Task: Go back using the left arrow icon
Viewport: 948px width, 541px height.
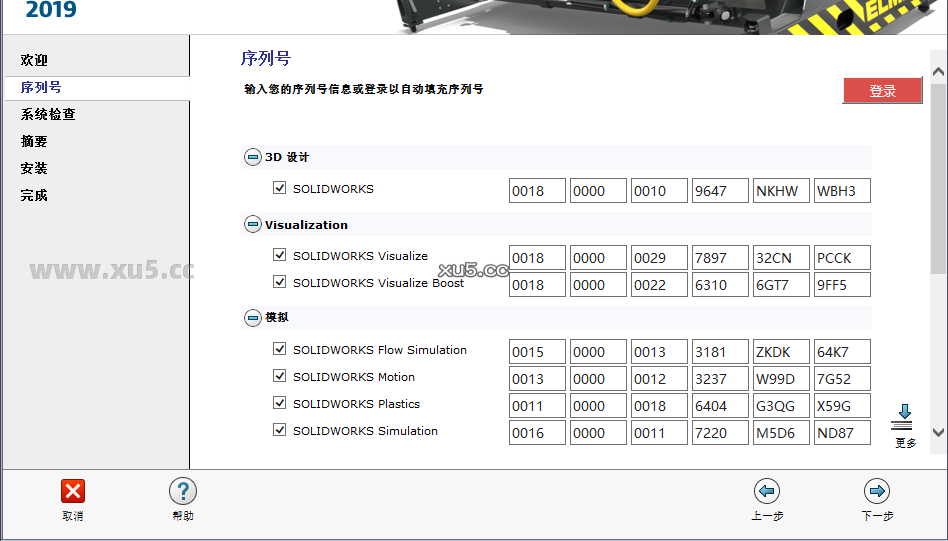Action: coord(767,491)
